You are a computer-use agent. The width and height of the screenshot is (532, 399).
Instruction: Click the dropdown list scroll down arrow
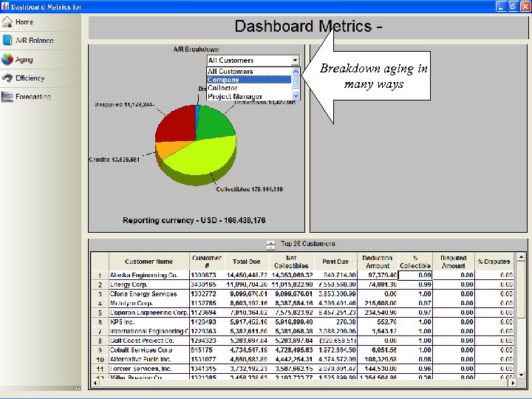pos(296,96)
